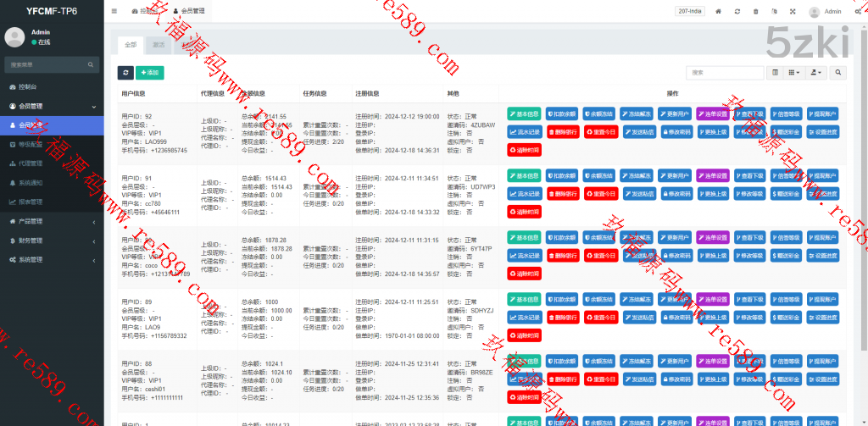Open the gears settings icon at top right
Viewport: 868px width, 426px height.
click(x=858, y=11)
